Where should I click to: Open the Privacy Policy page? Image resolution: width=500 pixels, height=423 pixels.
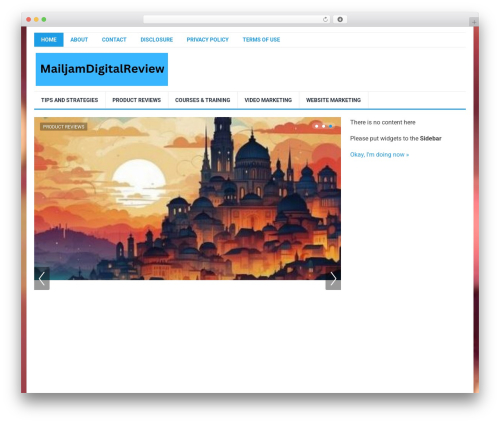(208, 40)
